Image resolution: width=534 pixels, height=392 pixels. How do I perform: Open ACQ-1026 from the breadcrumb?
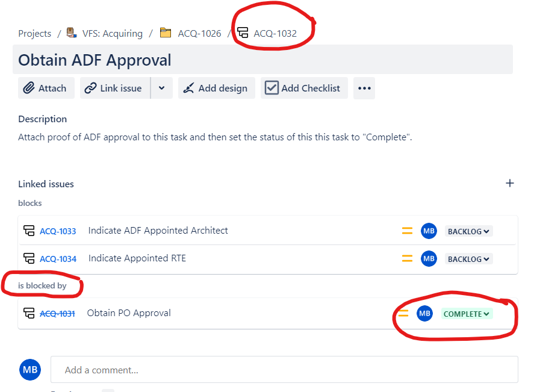(198, 33)
